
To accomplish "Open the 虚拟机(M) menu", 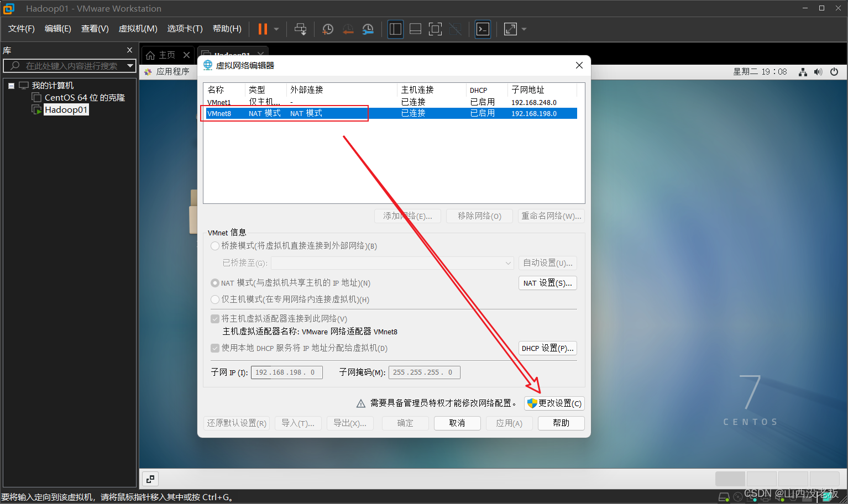I will click(138, 29).
